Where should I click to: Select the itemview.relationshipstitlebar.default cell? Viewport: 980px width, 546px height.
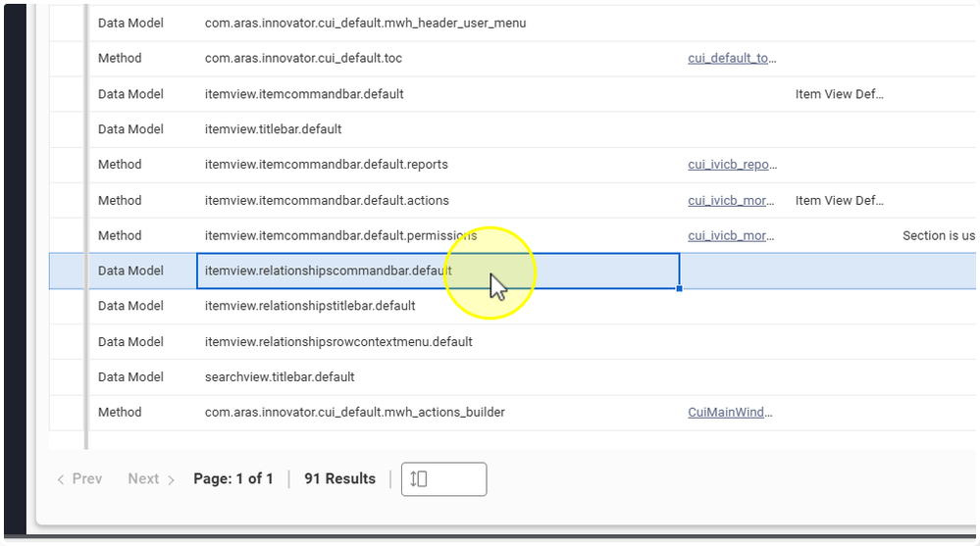(310, 306)
